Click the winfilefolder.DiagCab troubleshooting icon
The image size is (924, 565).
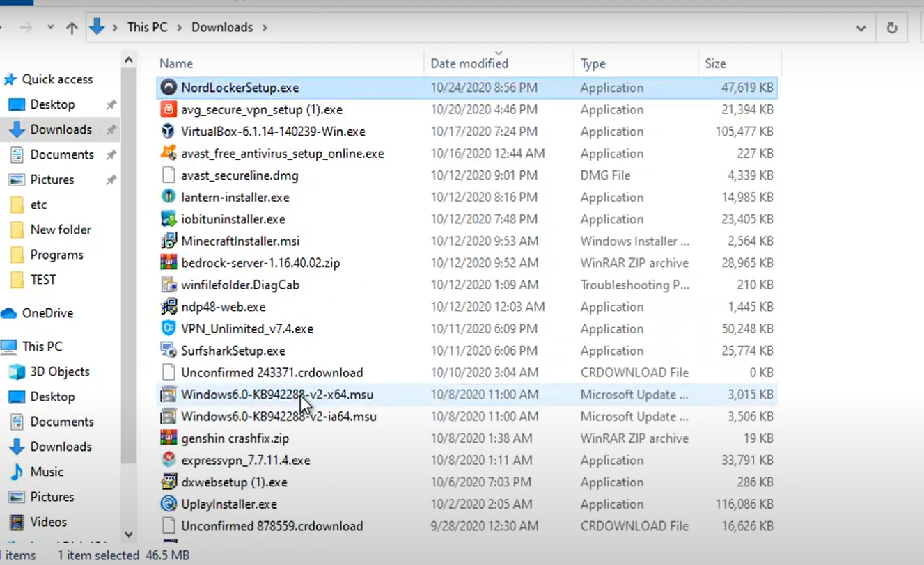coord(168,285)
